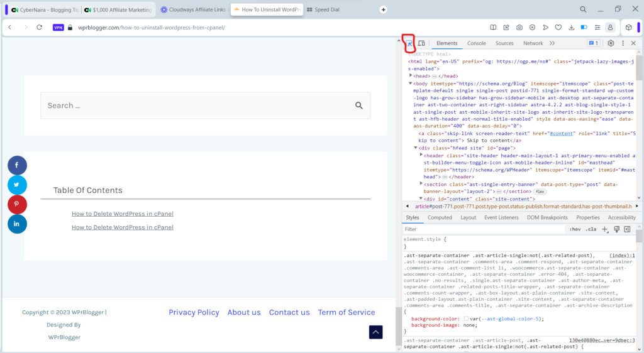Activate the inspect element picker tool
644x353 pixels.
pyautogui.click(x=409, y=43)
